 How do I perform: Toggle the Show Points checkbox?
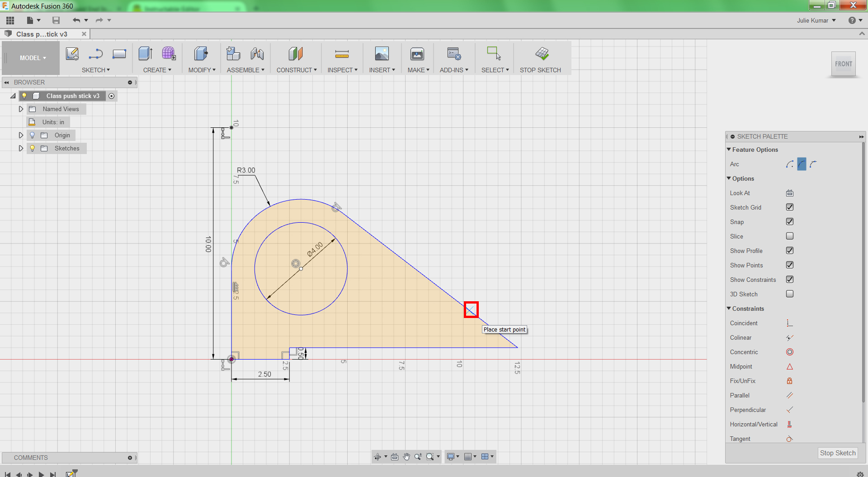[x=790, y=265]
